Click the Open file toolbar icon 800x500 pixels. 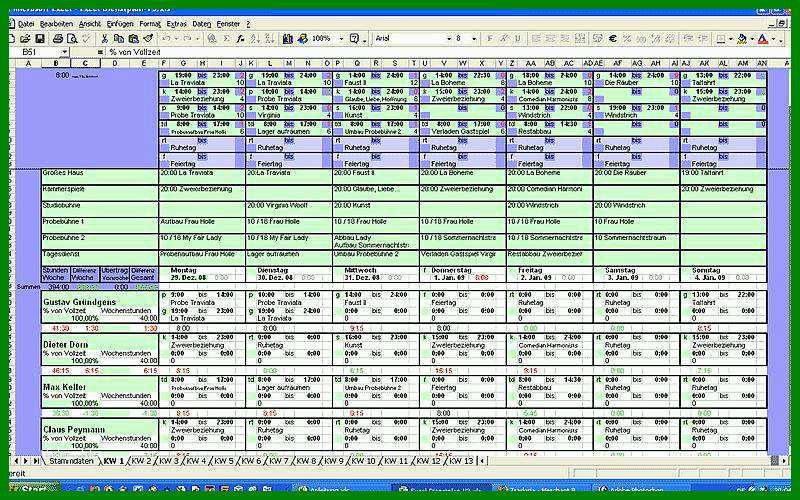[x=26, y=39]
